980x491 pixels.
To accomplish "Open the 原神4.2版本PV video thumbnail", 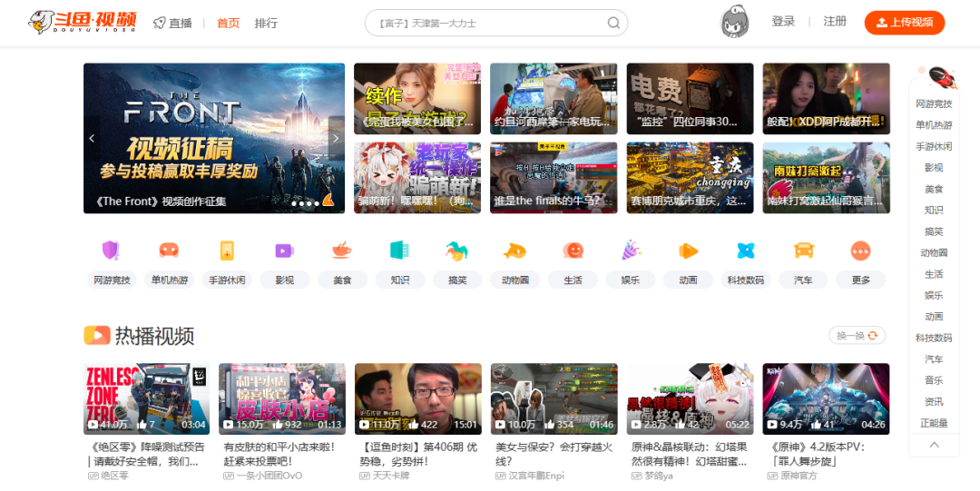I will click(x=827, y=399).
